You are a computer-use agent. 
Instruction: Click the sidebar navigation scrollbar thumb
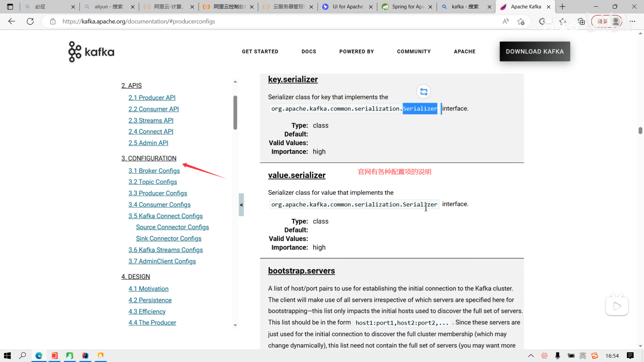coord(235,112)
